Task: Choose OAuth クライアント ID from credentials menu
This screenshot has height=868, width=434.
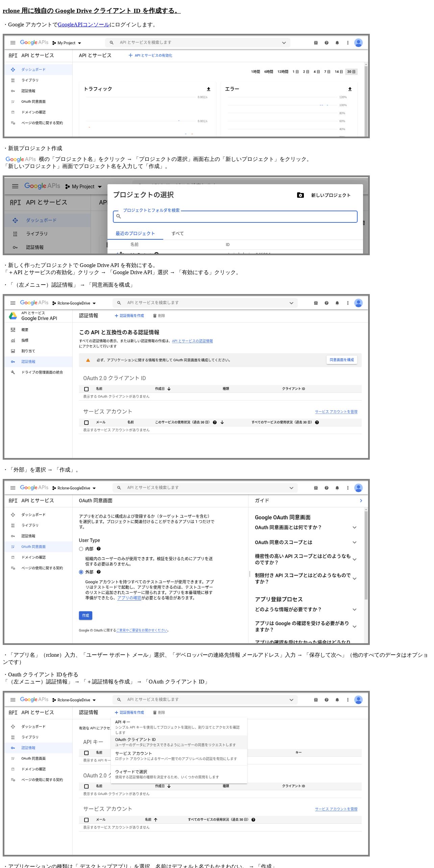Action: click(179, 742)
